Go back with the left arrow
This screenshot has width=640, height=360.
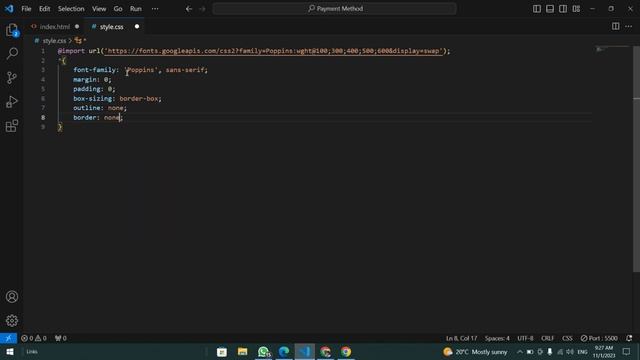pyautogui.click(x=189, y=9)
